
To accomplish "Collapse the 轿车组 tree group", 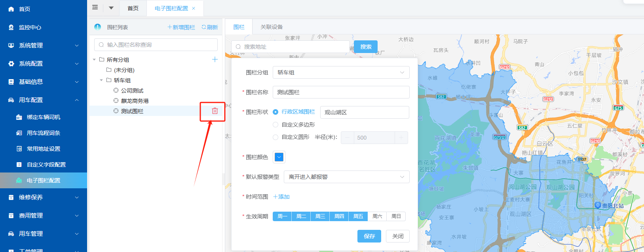I will 101,80.
